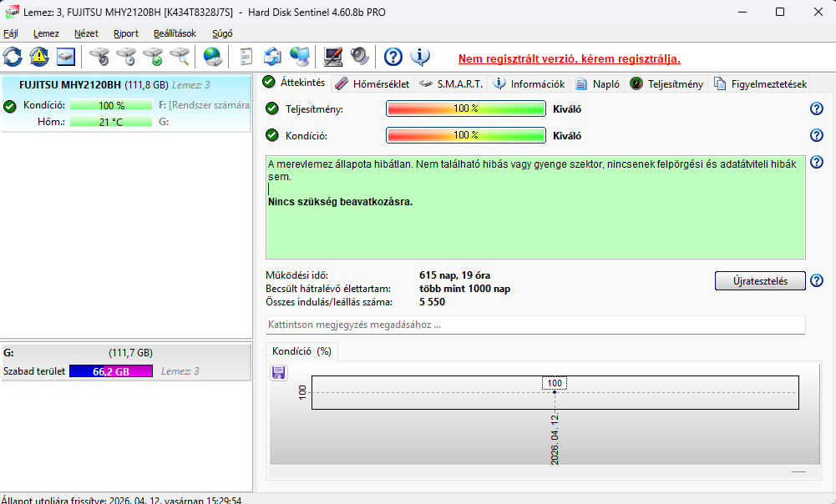Viewport: 836px width, 504px height.
Task: Click the Kondíció 100 % gradient bar in overview
Action: coord(466,135)
